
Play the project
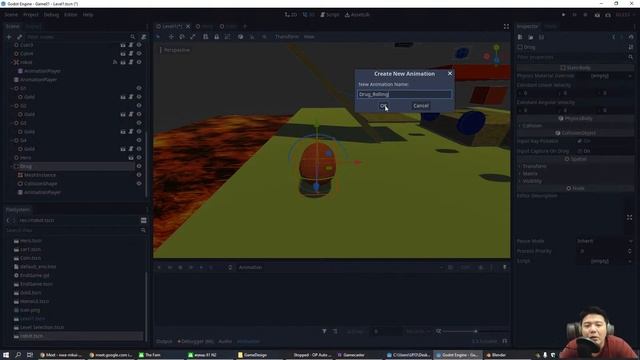point(563,15)
